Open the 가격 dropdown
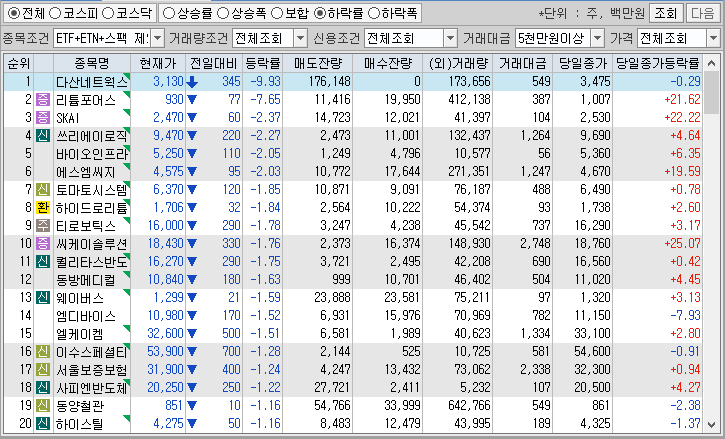This screenshot has height=439, width=725. (713, 38)
